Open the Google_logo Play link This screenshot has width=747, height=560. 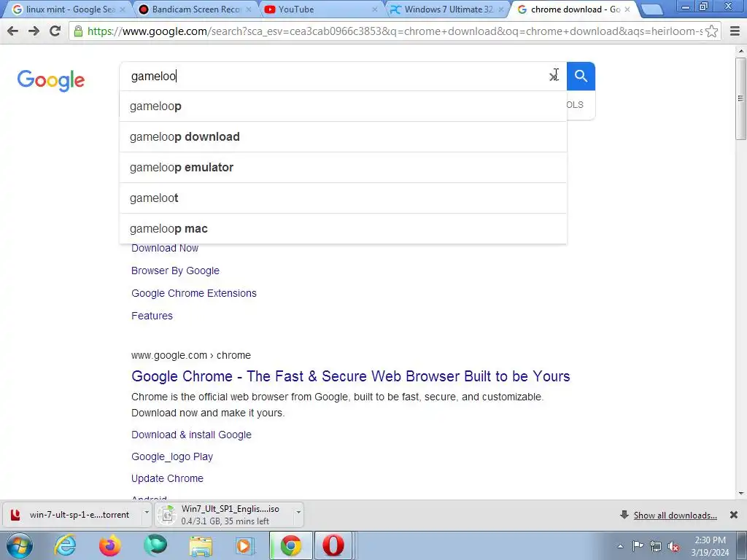tap(172, 456)
